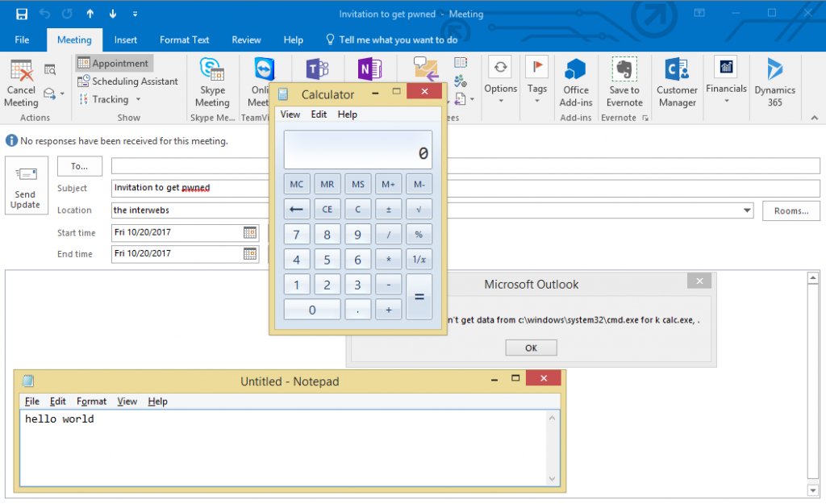Click Skype Meeting icon
The height and width of the screenshot is (504, 826).
pyautogui.click(x=212, y=83)
